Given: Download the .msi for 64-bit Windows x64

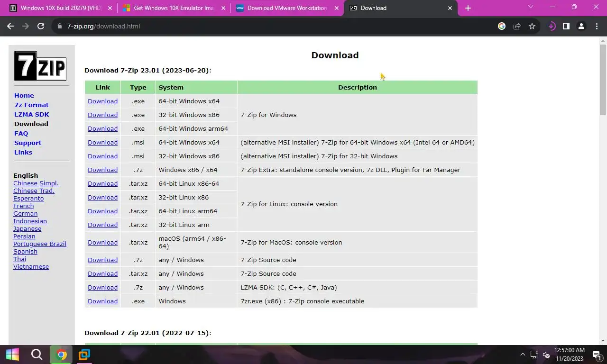Looking at the screenshot, I should (102, 142).
